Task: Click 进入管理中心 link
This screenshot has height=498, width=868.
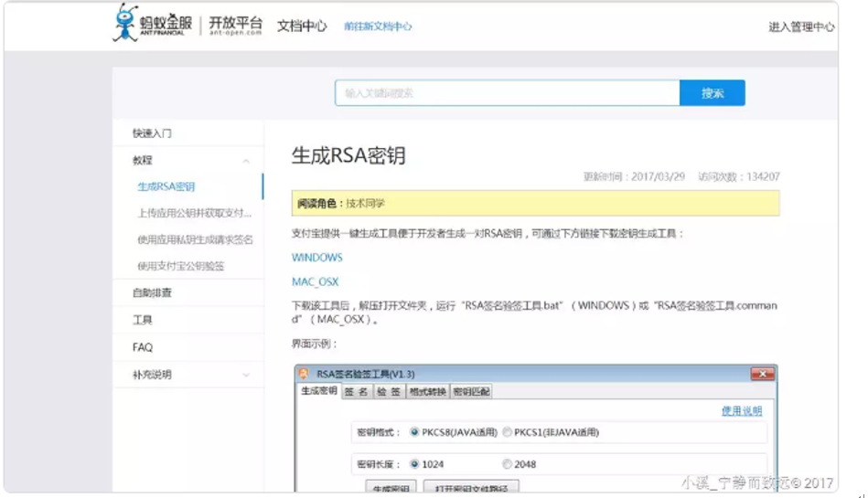Action: (x=801, y=26)
